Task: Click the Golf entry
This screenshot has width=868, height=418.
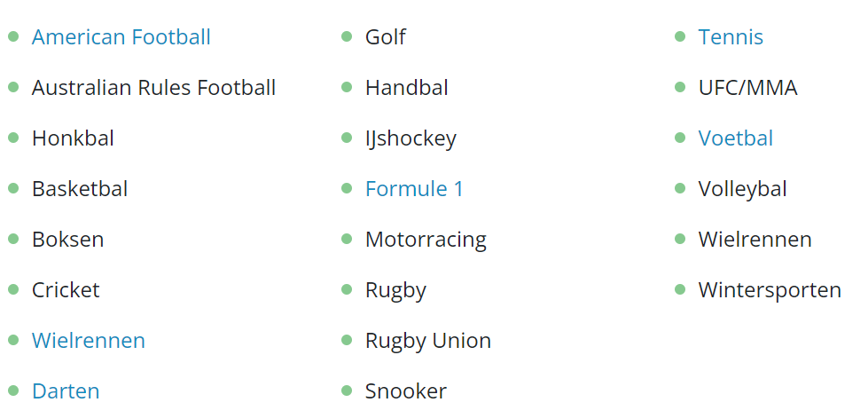Action: point(386,37)
